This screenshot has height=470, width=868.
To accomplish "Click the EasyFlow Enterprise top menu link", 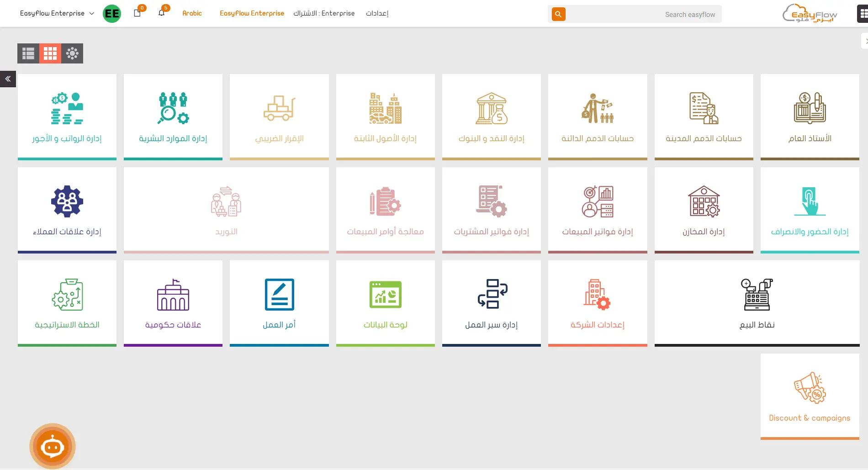I will pyautogui.click(x=252, y=13).
